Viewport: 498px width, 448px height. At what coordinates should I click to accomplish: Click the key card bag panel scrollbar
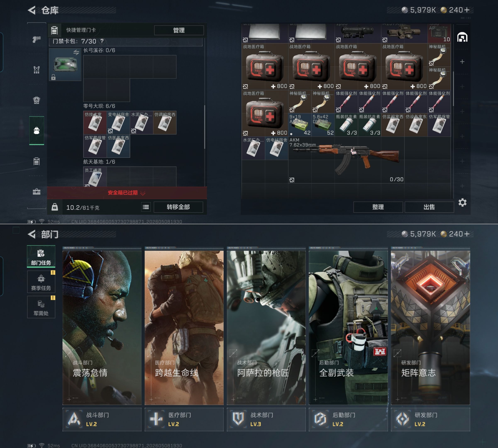click(205, 127)
